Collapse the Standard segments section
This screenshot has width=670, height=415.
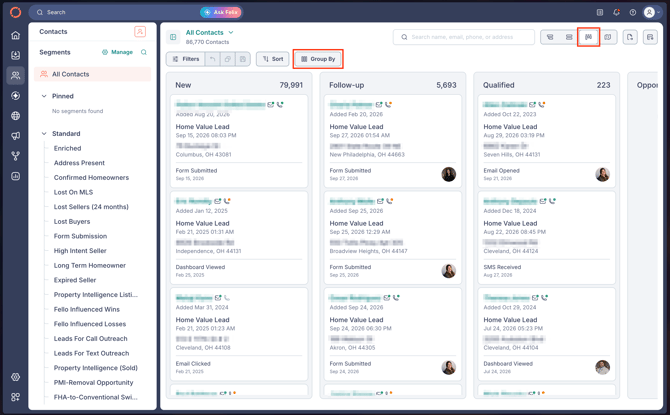[44, 134]
